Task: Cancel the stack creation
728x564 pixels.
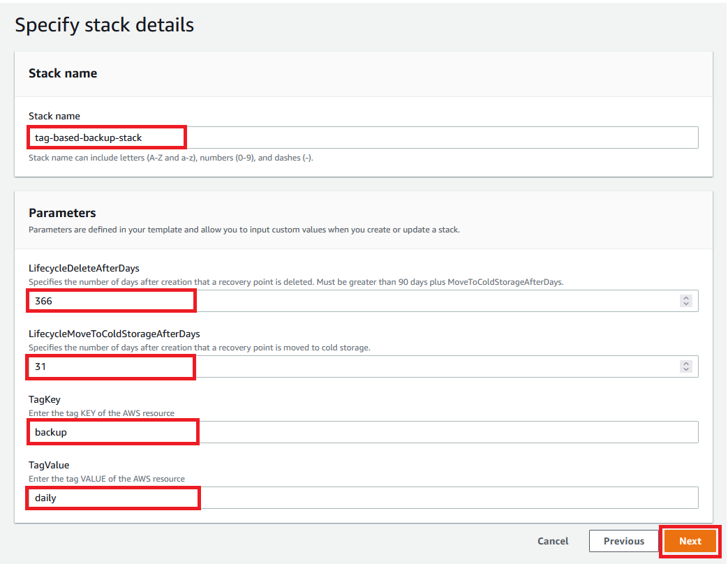Action: pyautogui.click(x=553, y=541)
